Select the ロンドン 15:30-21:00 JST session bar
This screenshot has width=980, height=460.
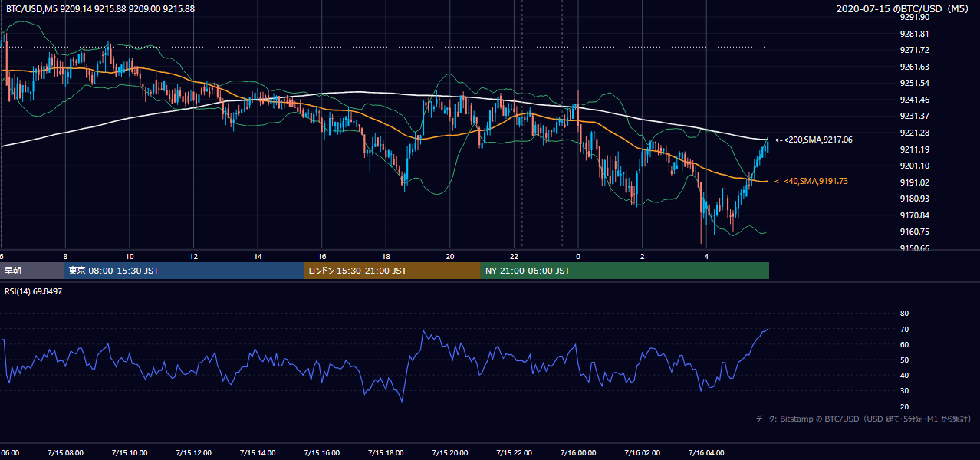(x=393, y=271)
